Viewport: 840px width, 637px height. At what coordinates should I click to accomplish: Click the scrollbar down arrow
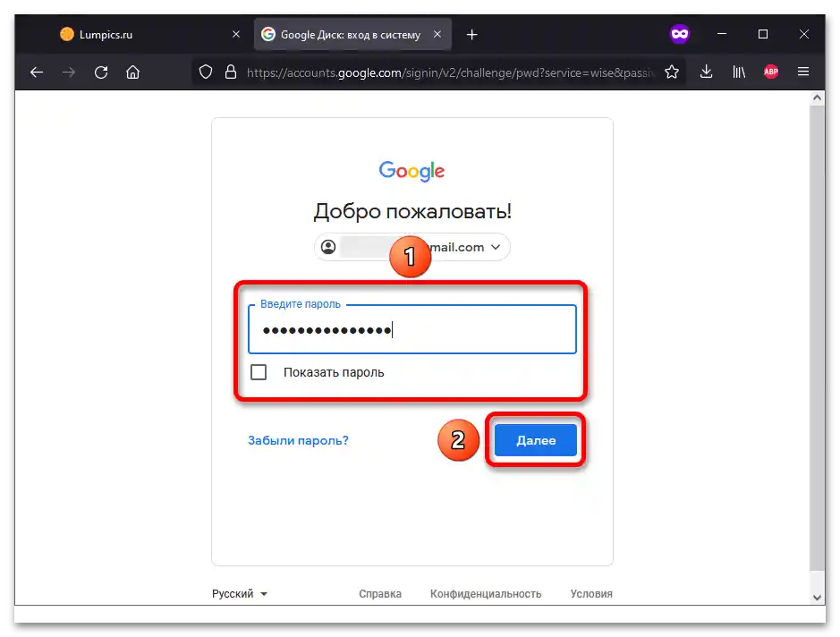tap(817, 598)
